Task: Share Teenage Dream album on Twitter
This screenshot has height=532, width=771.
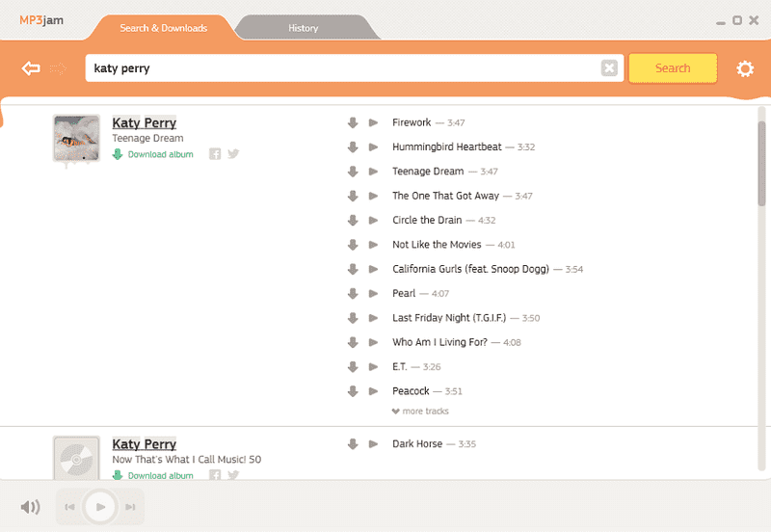Action: [232, 154]
